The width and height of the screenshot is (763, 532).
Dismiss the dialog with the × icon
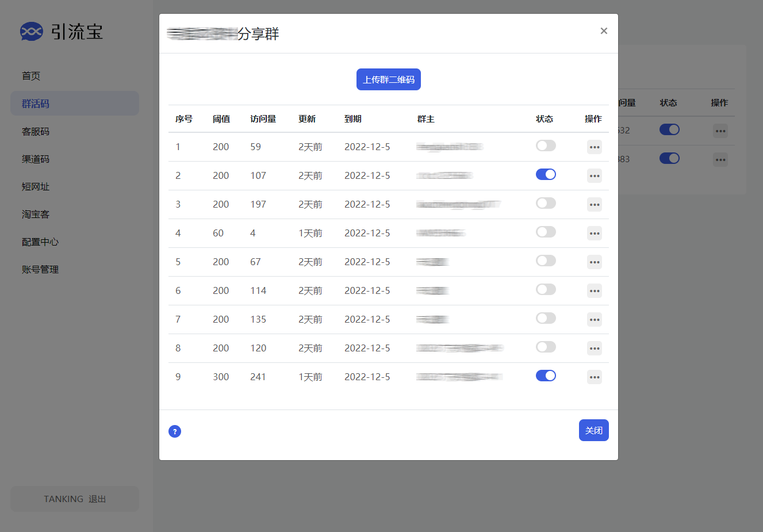pos(604,31)
